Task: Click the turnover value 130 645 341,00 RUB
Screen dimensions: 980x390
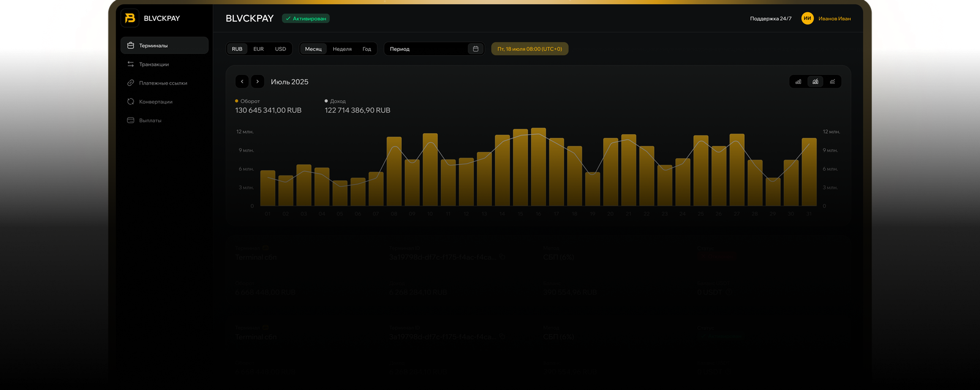Action: (x=268, y=110)
